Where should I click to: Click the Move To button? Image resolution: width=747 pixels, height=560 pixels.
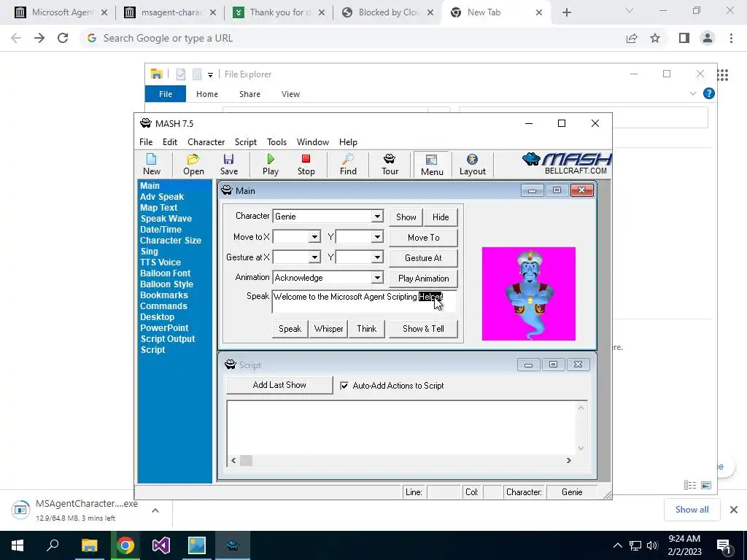click(x=423, y=238)
